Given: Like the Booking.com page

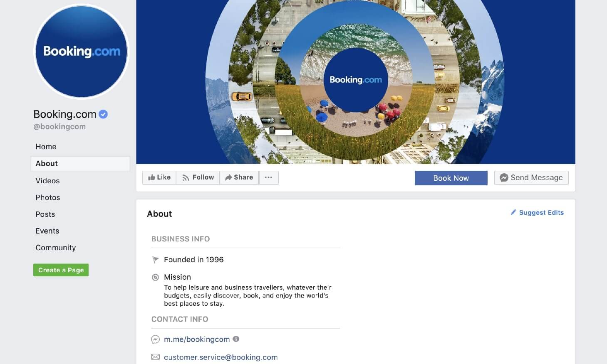Looking at the screenshot, I should pos(159,177).
